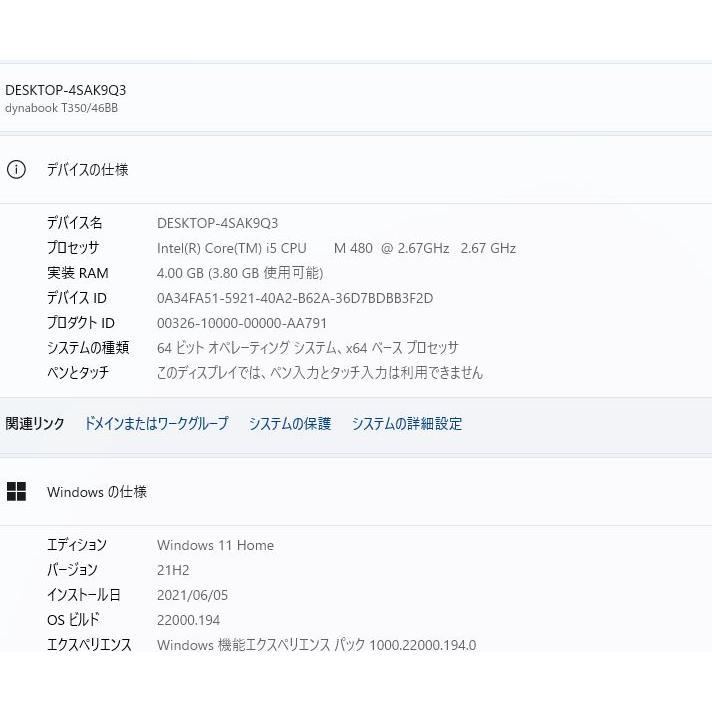Click the Intel Core i5 processor value
712x712 pixels.
[336, 248]
